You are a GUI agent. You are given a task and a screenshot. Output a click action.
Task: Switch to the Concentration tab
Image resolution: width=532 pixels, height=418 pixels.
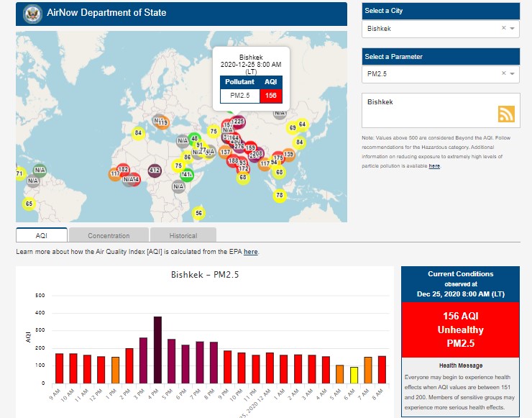[x=109, y=235]
